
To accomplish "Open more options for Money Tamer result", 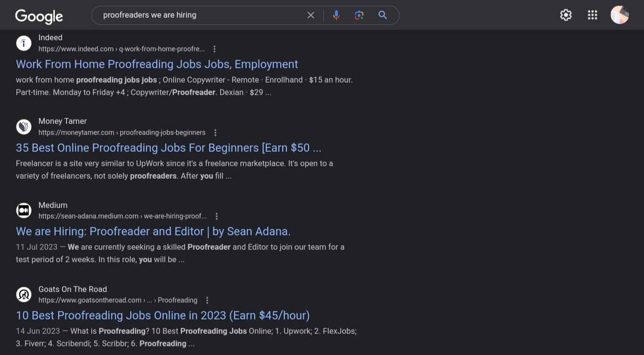I will (x=215, y=133).
